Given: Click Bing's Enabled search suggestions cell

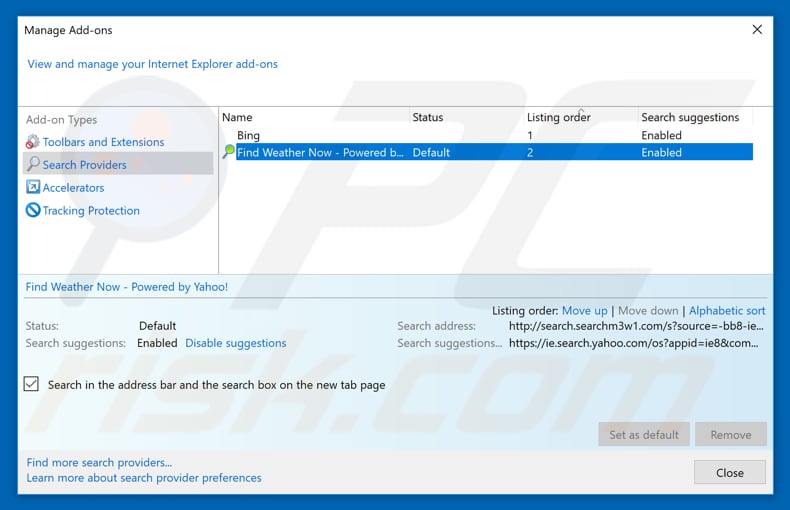Looking at the screenshot, I should coord(661,135).
